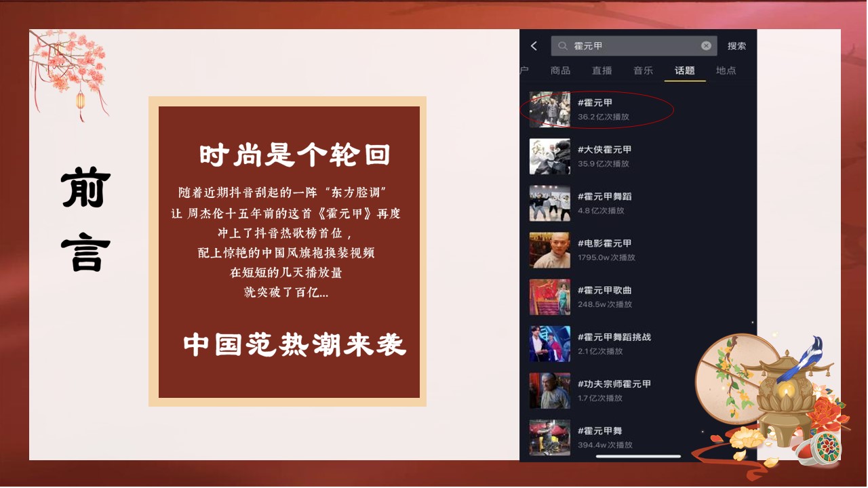Switch to the 商品 tab
Image resolution: width=868 pixels, height=488 pixels.
point(560,70)
